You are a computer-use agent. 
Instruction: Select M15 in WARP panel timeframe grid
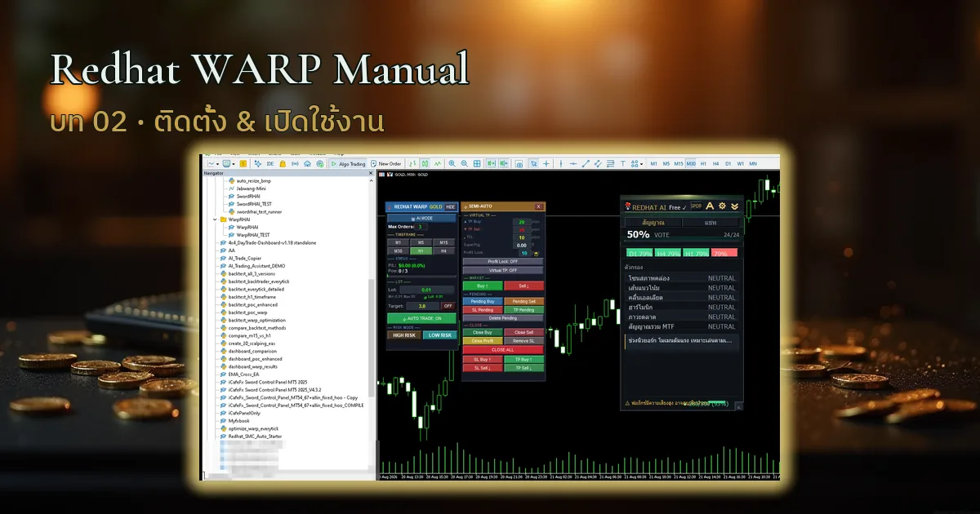pos(443,242)
